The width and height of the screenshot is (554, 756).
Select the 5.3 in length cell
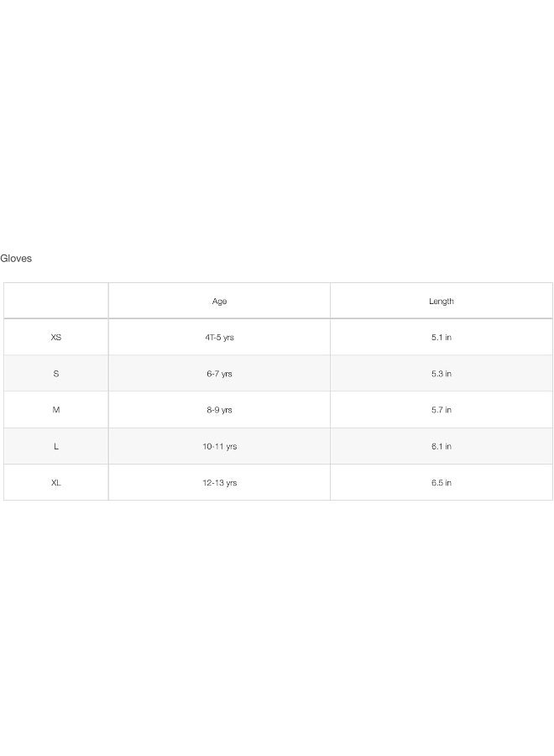442,374
